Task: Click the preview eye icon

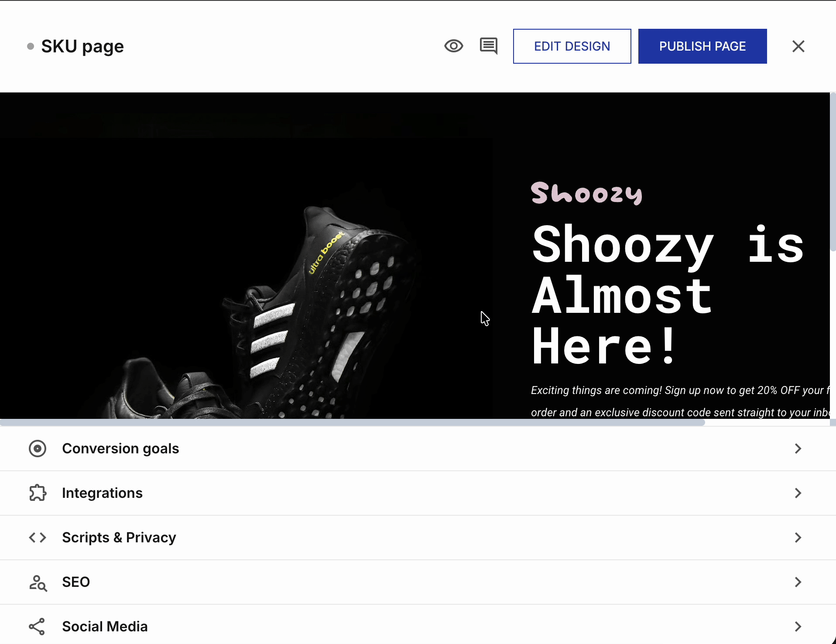Action: click(x=454, y=46)
